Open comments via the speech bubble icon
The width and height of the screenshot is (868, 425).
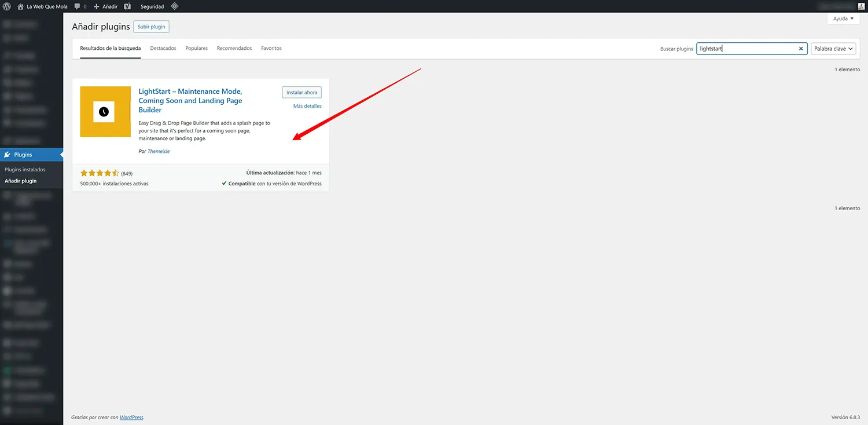79,6
